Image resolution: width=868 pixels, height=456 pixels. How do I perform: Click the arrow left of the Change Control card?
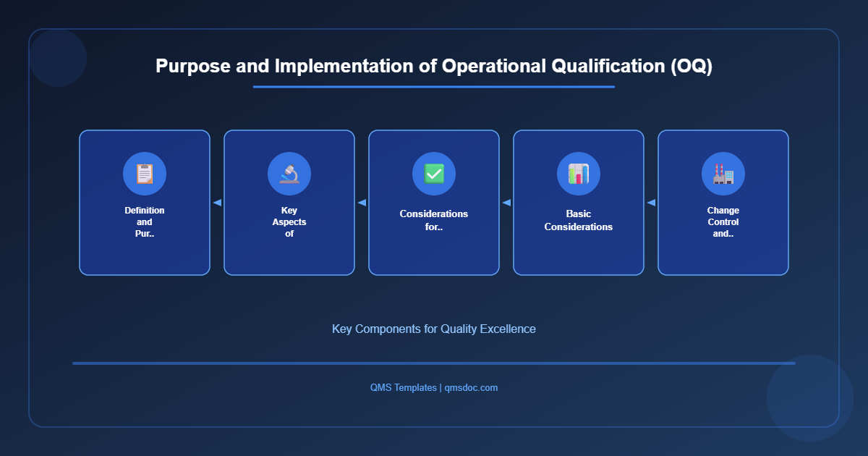pos(651,203)
